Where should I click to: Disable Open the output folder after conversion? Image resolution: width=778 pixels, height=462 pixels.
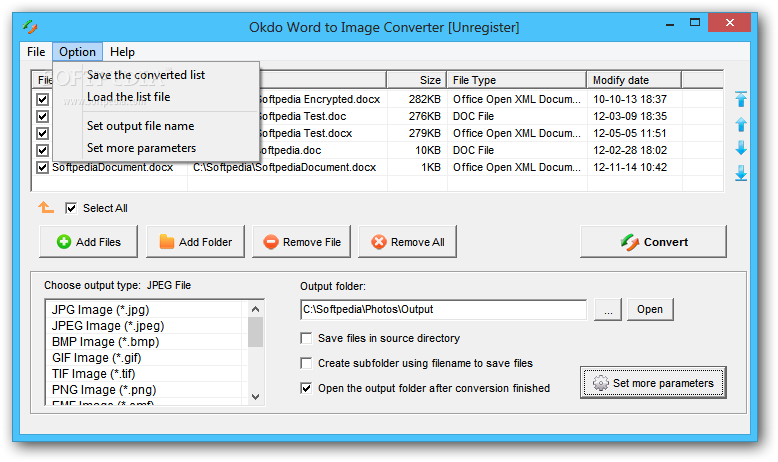(306, 388)
